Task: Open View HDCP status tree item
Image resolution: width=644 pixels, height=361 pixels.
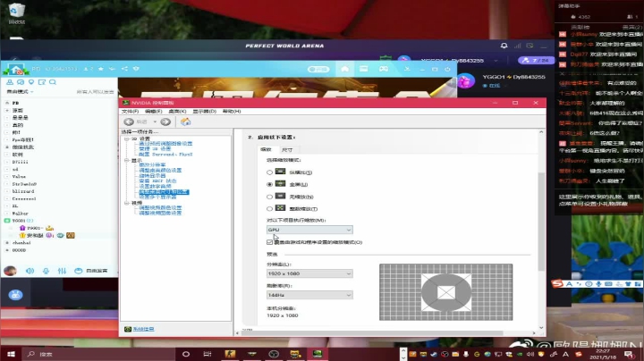Action: 157,180
